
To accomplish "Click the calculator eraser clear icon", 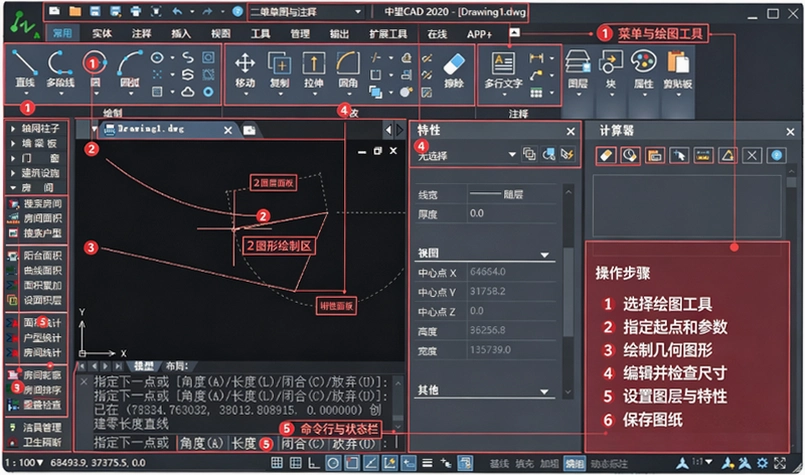I will tap(606, 155).
